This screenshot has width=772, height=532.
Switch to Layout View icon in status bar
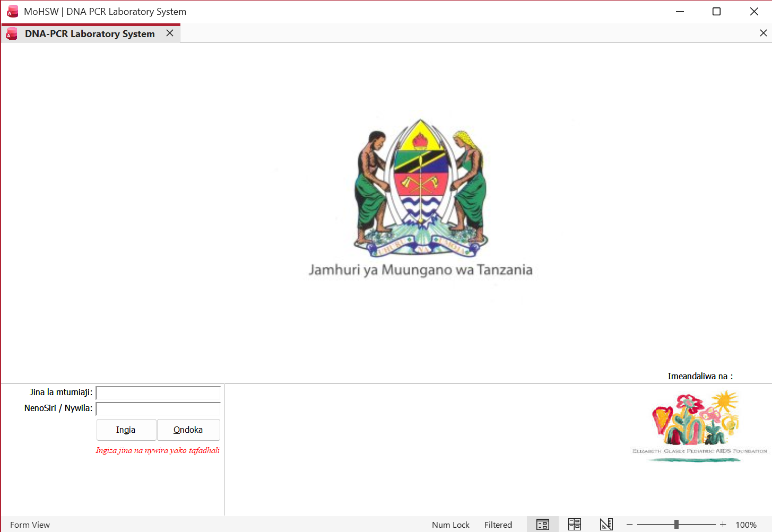[575, 525]
